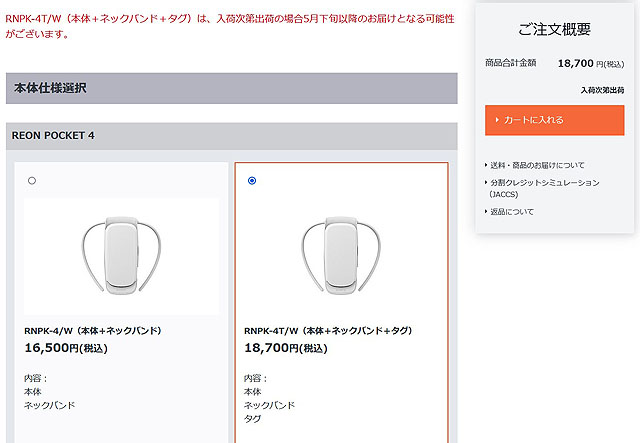
Task: Click the RNPK-4T/W(本体+ネックバンド+タグ) title
Action: tap(328, 331)
